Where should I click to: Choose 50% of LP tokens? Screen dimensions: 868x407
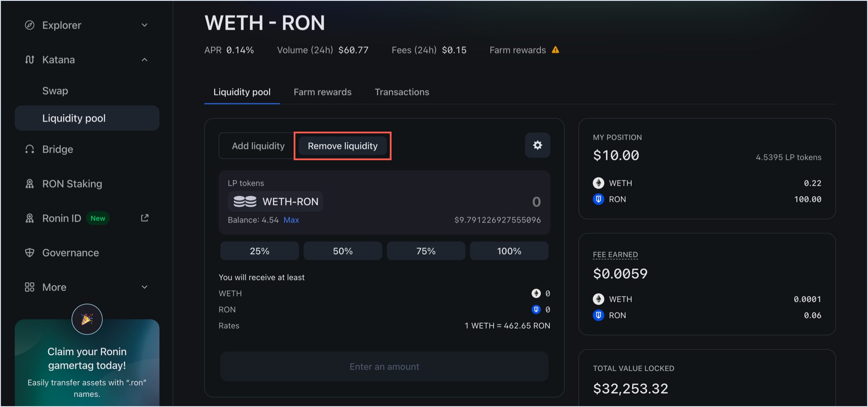[x=343, y=251]
